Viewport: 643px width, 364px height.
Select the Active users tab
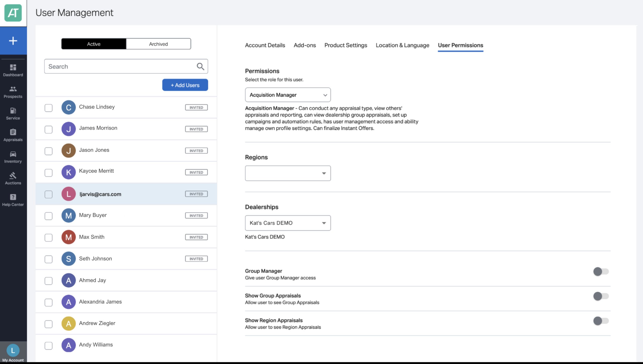tap(94, 44)
